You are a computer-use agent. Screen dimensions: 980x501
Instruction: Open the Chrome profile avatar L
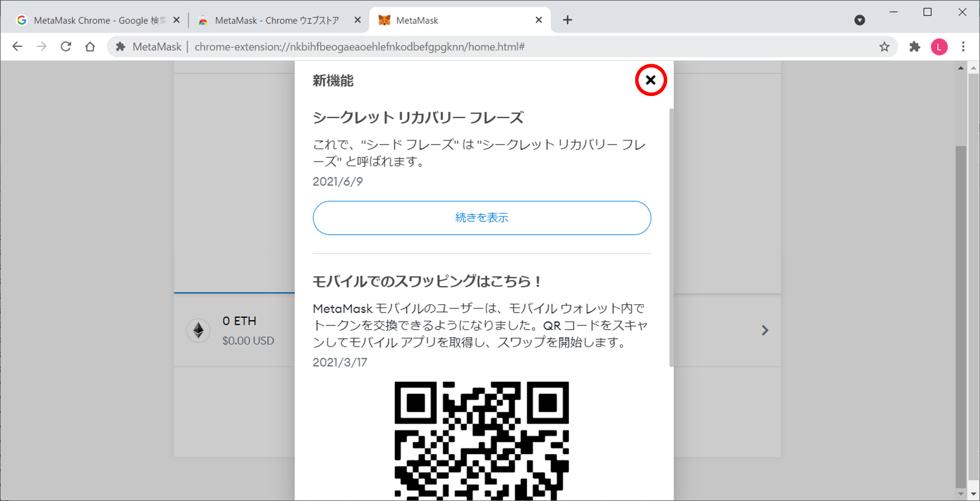pyautogui.click(x=939, y=47)
